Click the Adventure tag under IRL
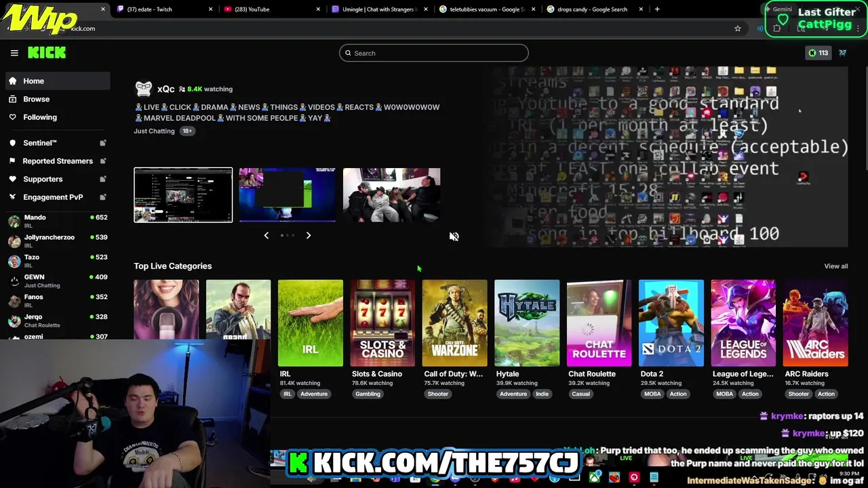 (314, 394)
